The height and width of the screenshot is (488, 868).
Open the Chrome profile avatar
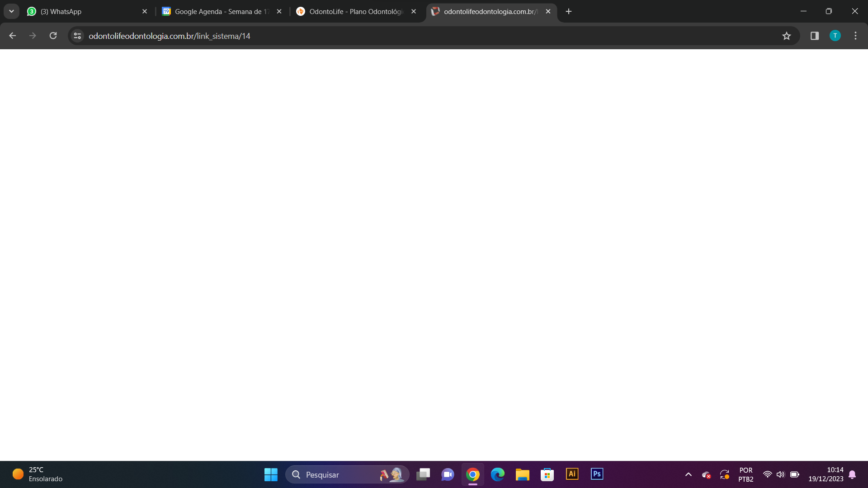835,36
